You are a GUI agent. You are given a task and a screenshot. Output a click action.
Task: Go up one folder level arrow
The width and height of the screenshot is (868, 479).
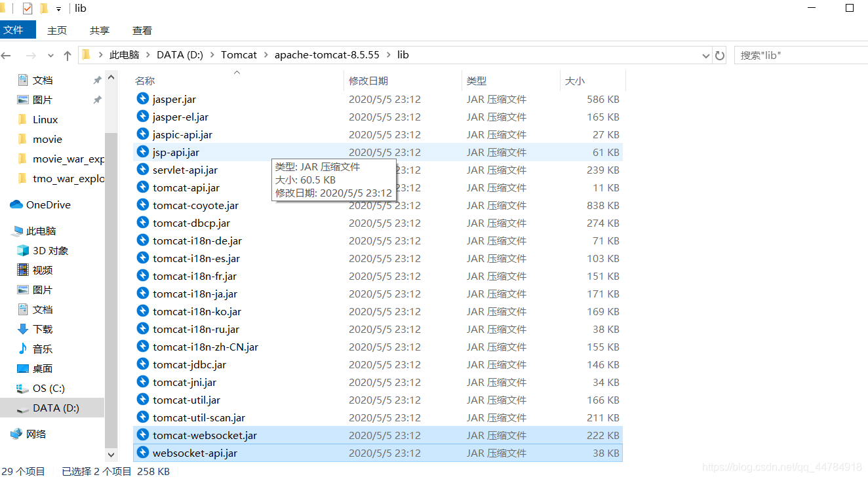pyautogui.click(x=68, y=55)
